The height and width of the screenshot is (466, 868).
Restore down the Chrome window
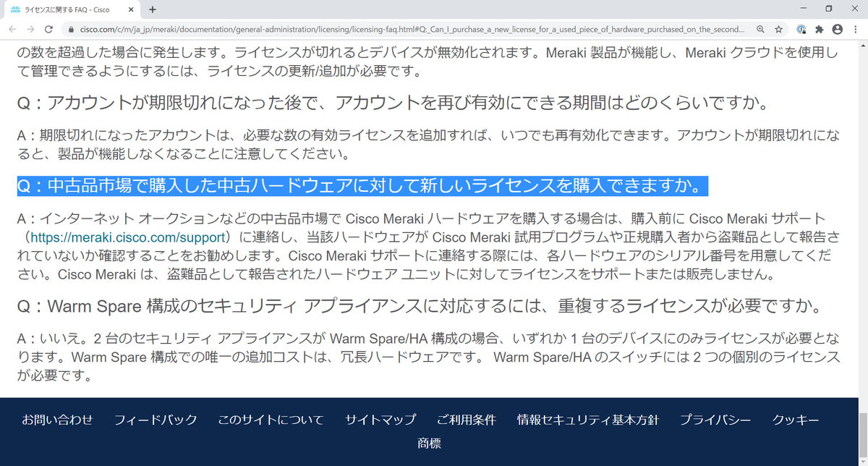tap(829, 9)
